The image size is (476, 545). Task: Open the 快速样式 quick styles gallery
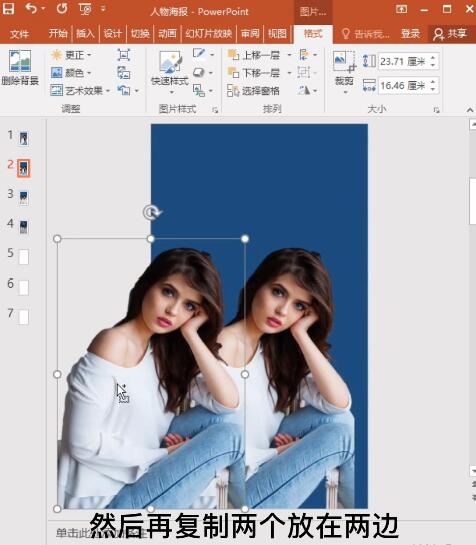[170, 72]
